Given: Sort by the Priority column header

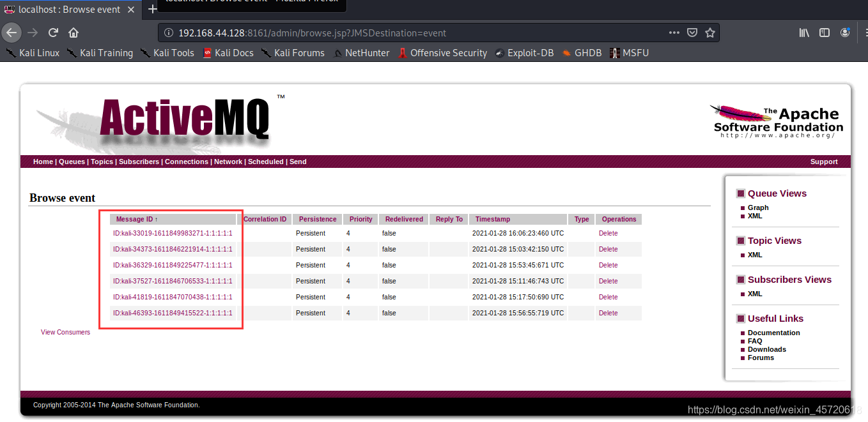Looking at the screenshot, I should [x=360, y=219].
